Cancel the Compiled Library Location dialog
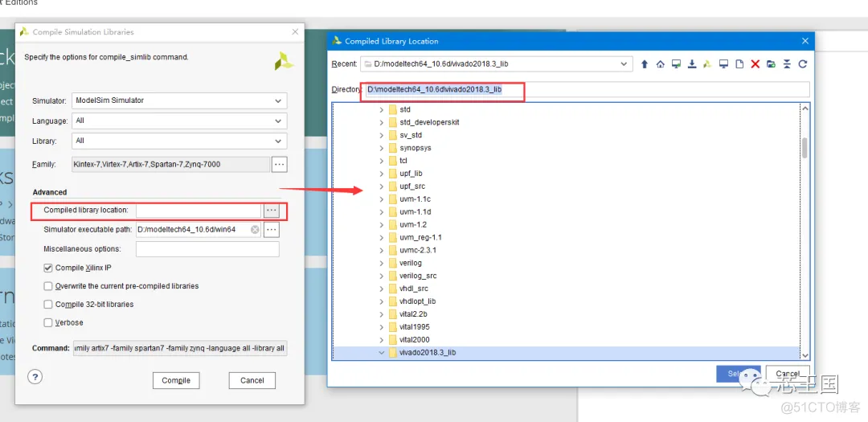This screenshot has height=422, width=868. [x=787, y=374]
